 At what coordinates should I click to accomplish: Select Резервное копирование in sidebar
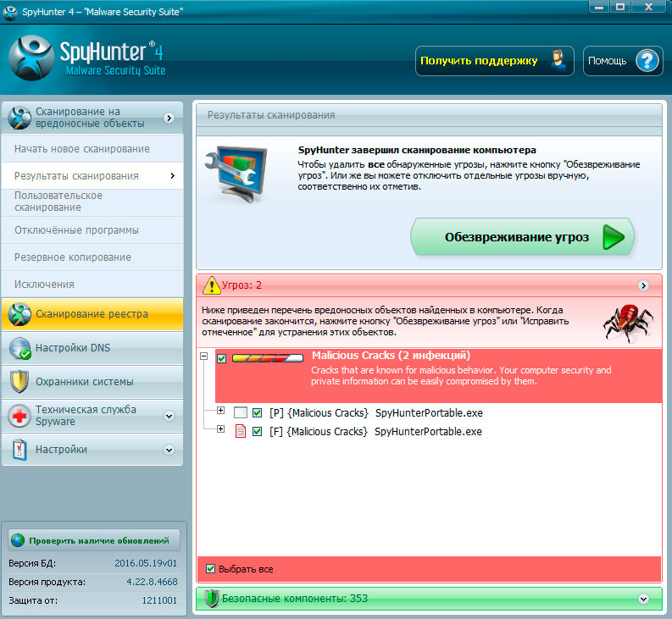[72, 257]
